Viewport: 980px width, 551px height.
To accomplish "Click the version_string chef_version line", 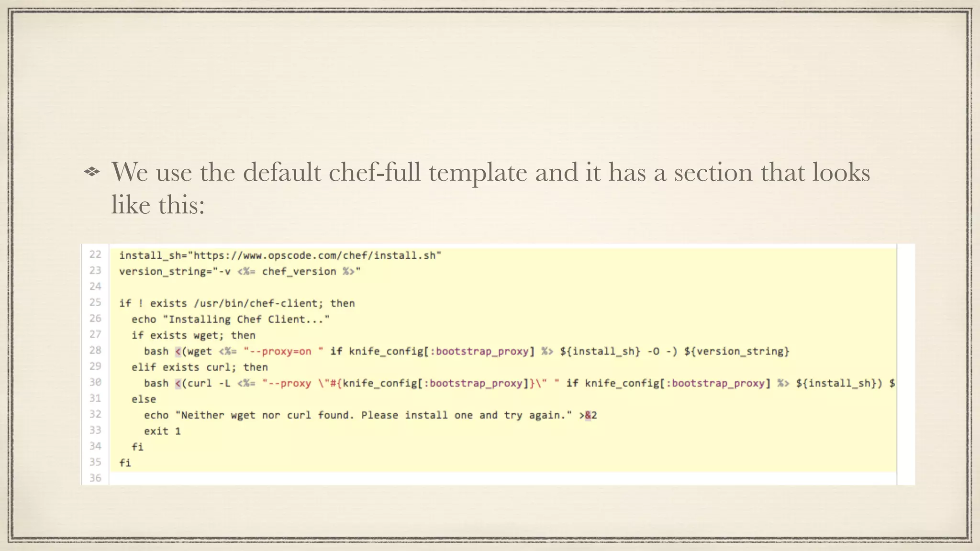I will coord(240,271).
